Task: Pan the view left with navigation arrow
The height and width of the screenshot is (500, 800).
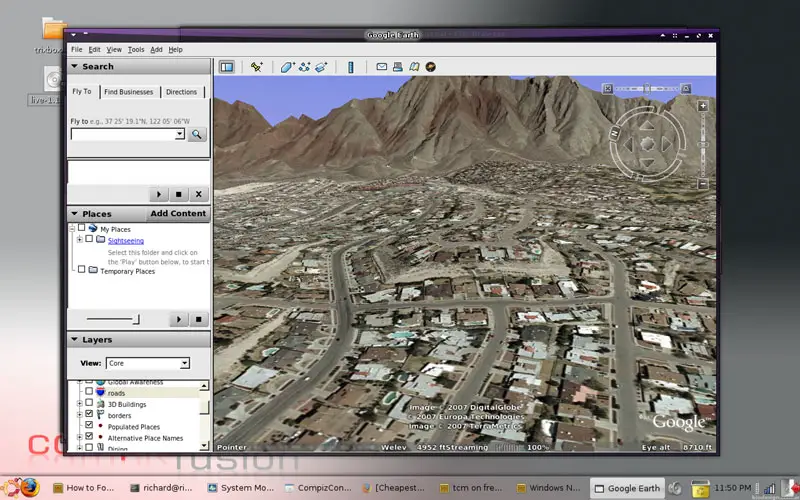Action: 628,144
